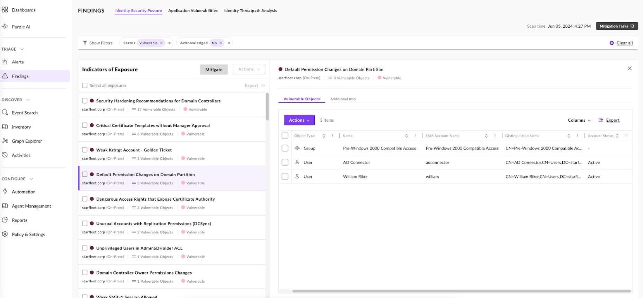Open Unusual Accounts with Replication Permissions exposure
644x298 pixels.
click(153, 224)
